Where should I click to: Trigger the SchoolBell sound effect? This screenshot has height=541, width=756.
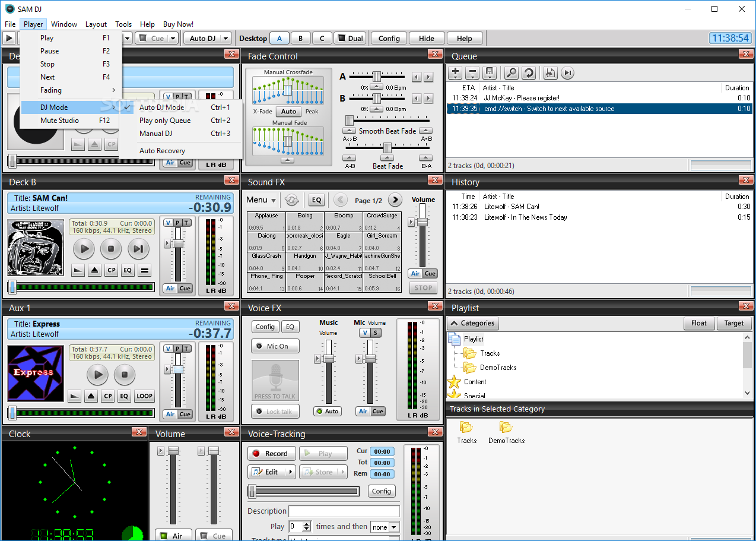(382, 281)
